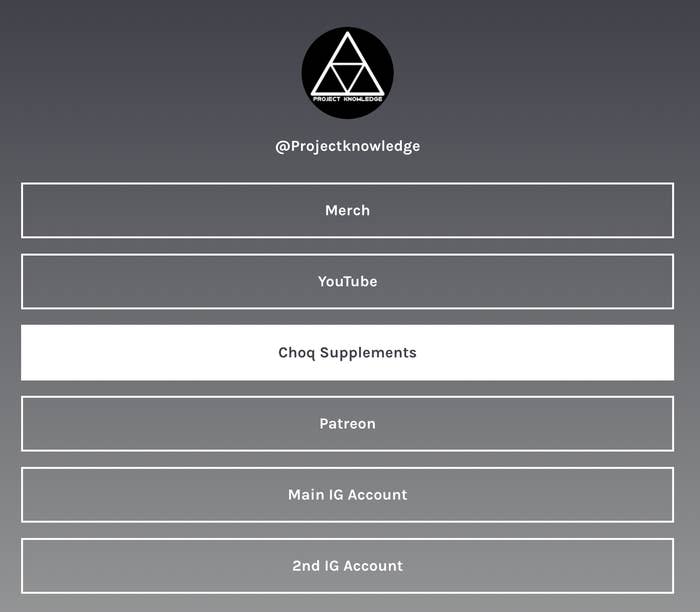Click the "YouTube" label text
The width and height of the screenshot is (700, 612).
pos(347,281)
